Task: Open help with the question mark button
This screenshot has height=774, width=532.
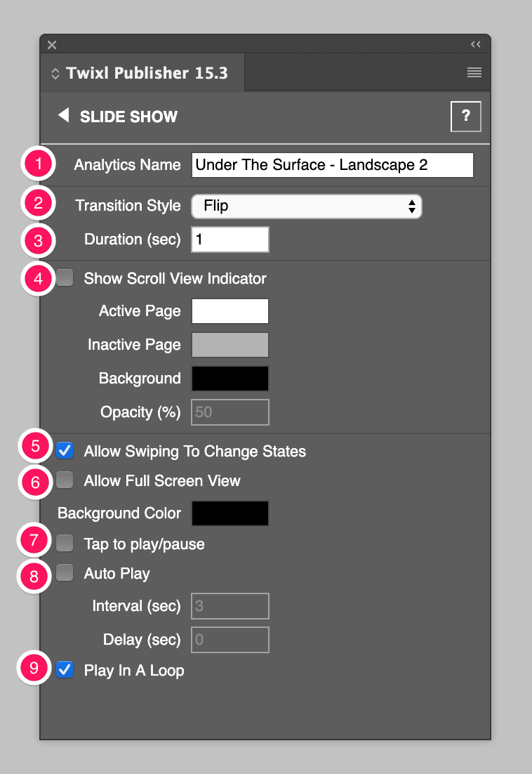Action: click(465, 117)
